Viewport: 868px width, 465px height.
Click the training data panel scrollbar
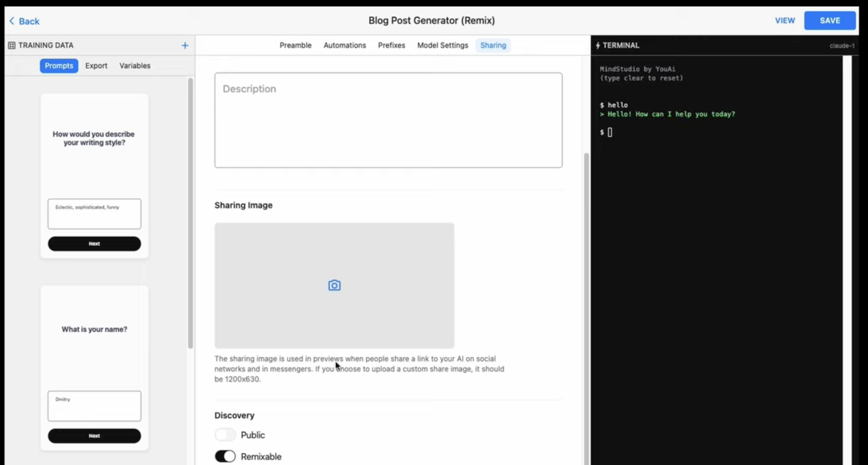tap(190, 213)
